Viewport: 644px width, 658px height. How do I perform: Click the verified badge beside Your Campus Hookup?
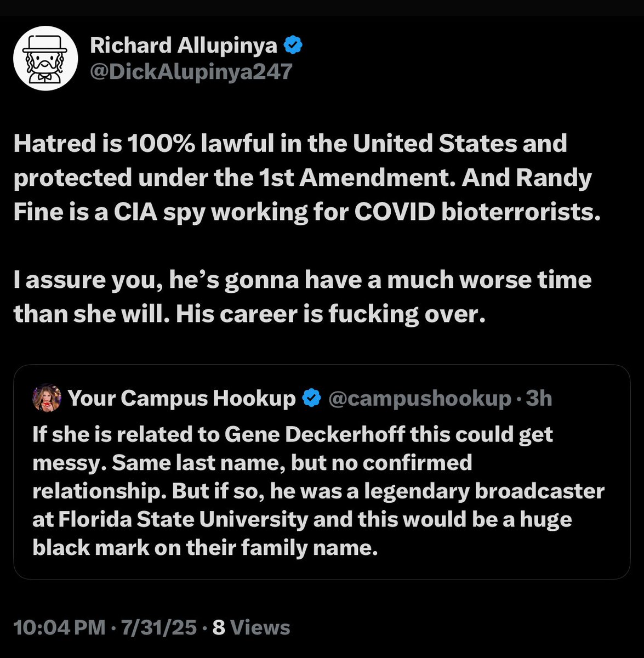point(311,398)
